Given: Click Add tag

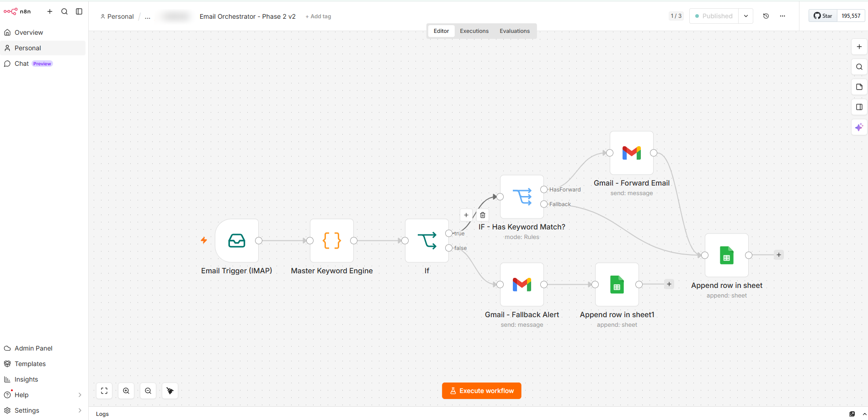Looking at the screenshot, I should [x=318, y=16].
